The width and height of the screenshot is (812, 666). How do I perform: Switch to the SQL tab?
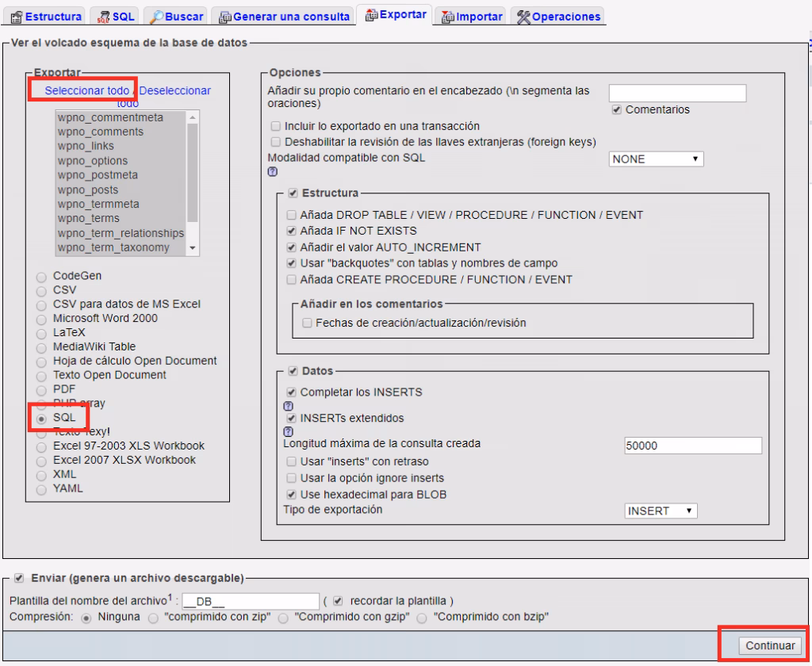coord(116,17)
